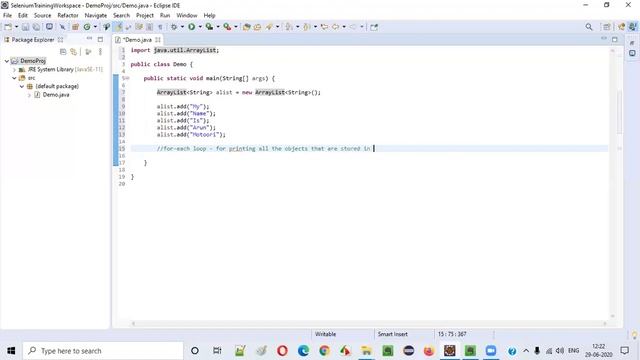The image size is (640, 360).
Task: Click the Open Task toolbar icon
Action: tap(257, 27)
